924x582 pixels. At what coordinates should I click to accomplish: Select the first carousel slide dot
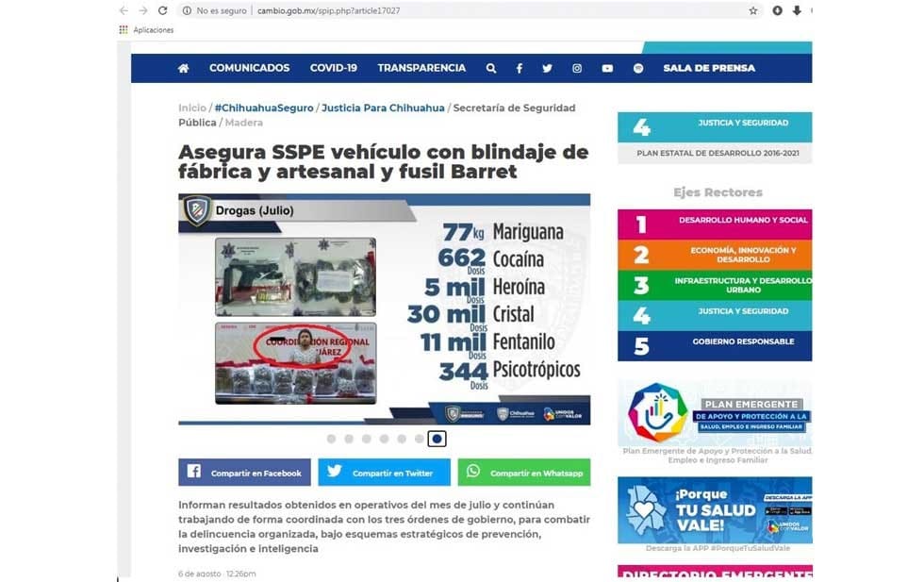[x=331, y=439]
